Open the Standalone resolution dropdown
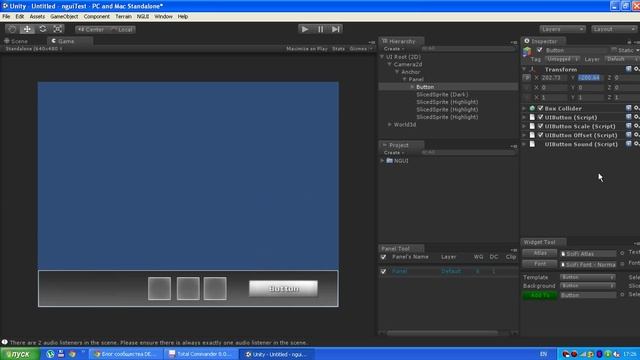640x360 pixels. point(33,49)
